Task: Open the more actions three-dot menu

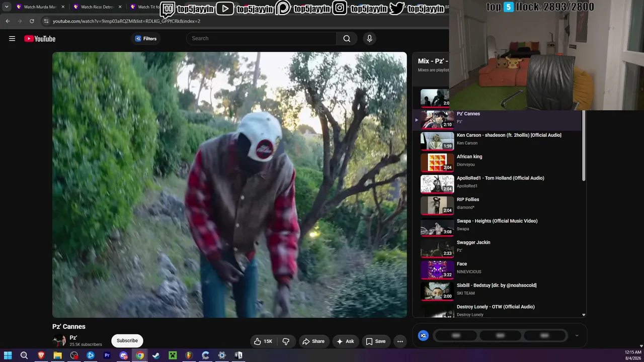Action: tap(400, 341)
